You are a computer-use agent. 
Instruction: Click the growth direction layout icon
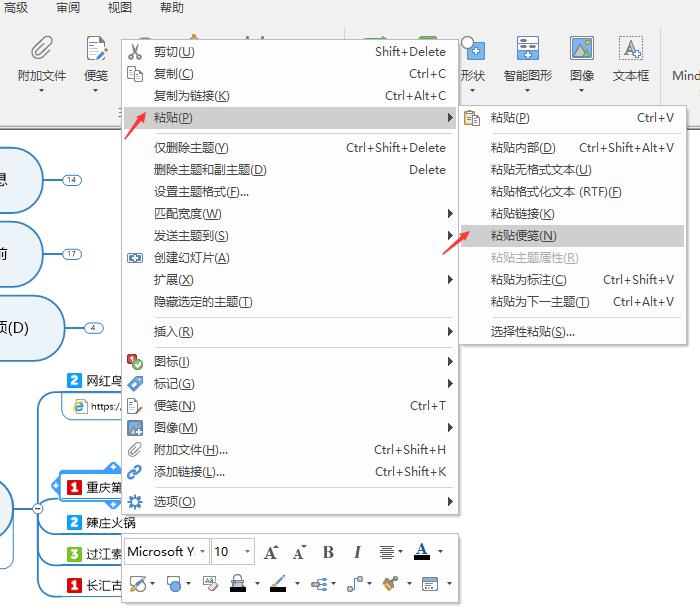pos(319,584)
